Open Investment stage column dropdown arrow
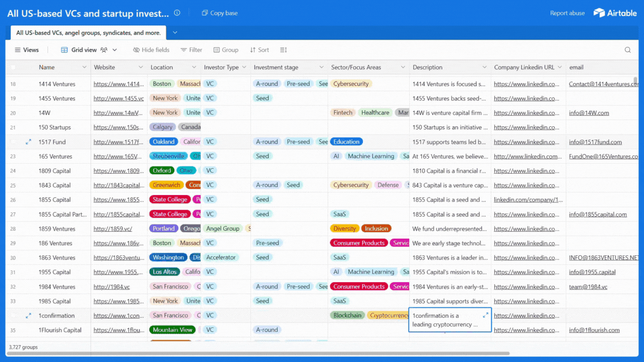 point(321,67)
